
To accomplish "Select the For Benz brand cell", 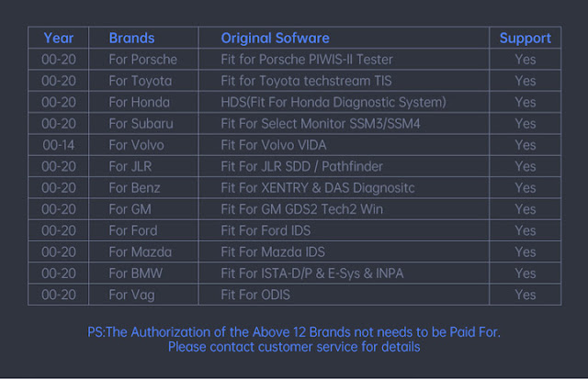I will [134, 188].
